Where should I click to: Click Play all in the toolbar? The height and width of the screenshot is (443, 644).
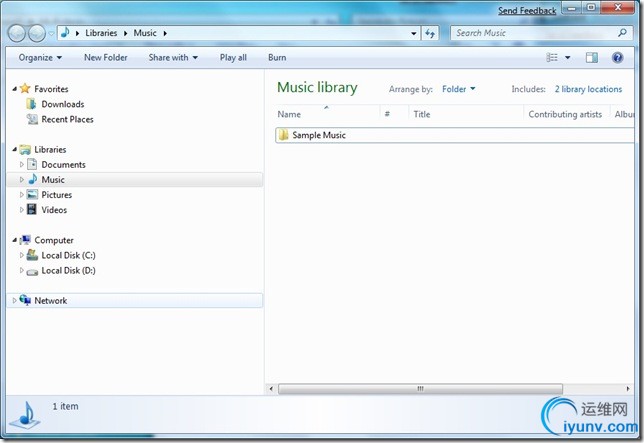click(x=233, y=57)
